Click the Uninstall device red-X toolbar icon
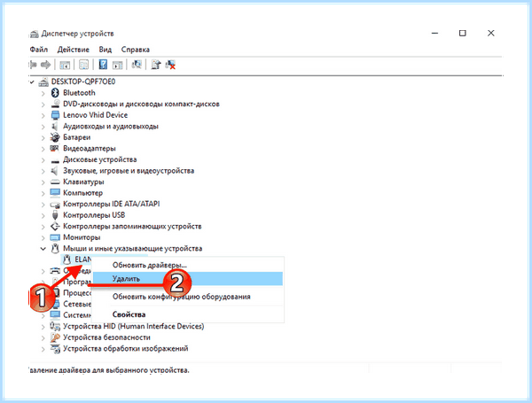The image size is (532, 403). tap(170, 65)
